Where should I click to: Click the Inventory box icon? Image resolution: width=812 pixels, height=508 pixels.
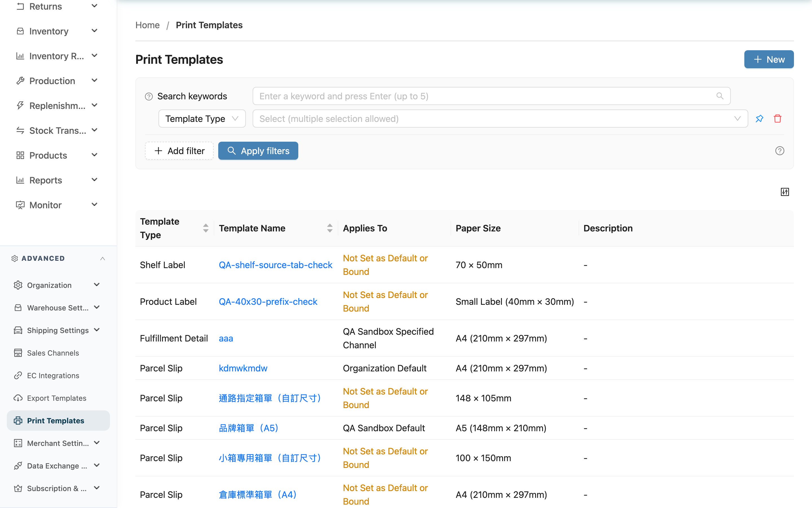20,31
